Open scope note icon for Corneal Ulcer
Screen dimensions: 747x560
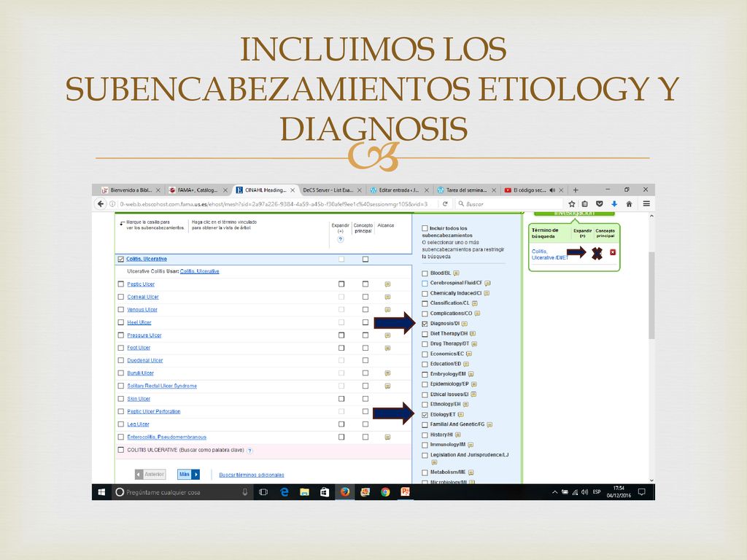click(388, 297)
